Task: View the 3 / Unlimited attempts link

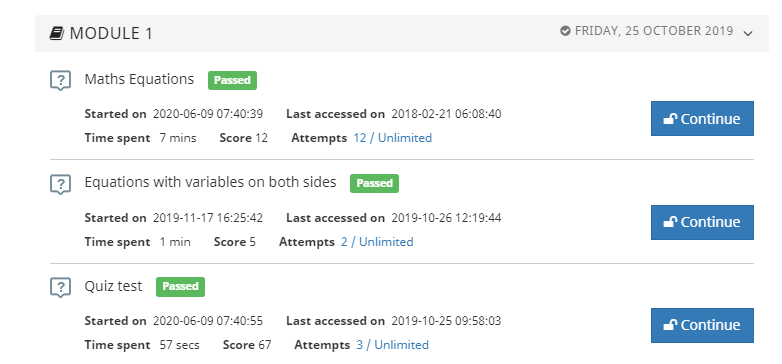Action: pos(392,345)
